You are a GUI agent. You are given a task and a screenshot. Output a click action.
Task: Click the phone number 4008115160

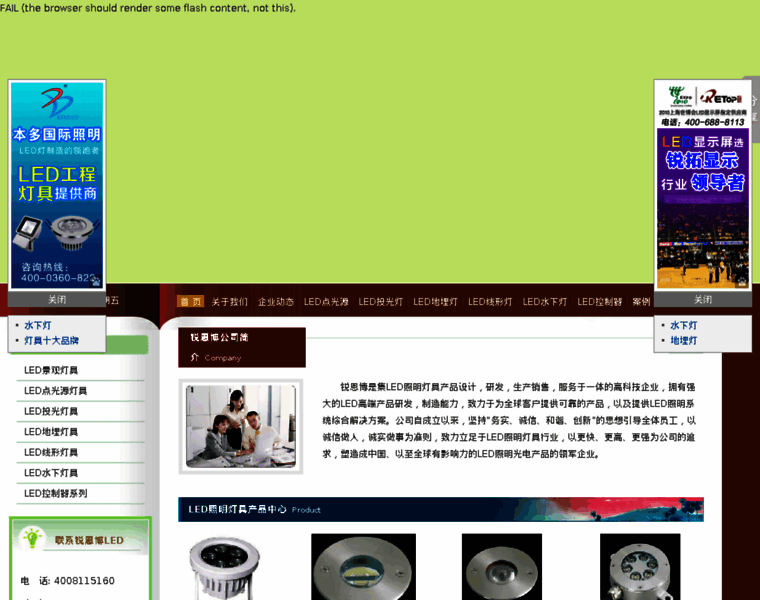[84, 581]
